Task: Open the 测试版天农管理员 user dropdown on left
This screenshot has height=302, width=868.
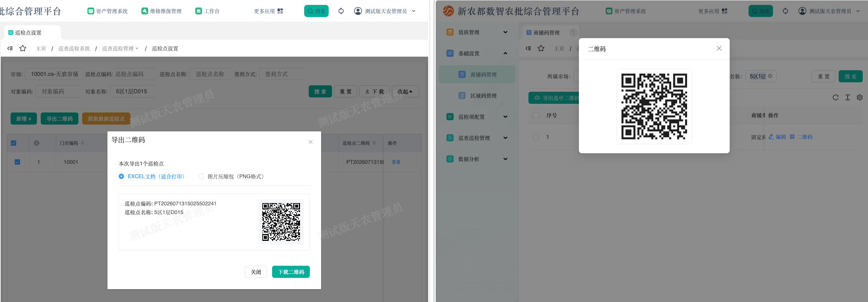Action: (385, 11)
